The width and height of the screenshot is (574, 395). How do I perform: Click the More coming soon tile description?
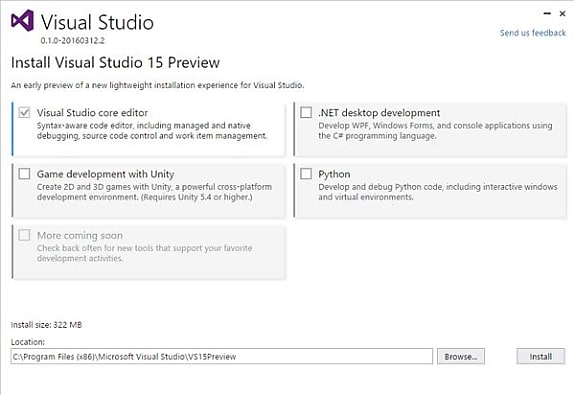(x=144, y=253)
